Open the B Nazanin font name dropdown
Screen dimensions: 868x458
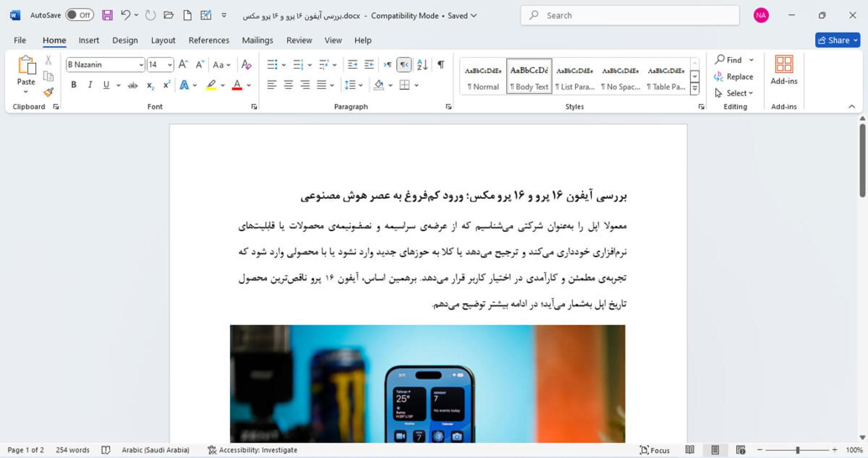(141, 65)
